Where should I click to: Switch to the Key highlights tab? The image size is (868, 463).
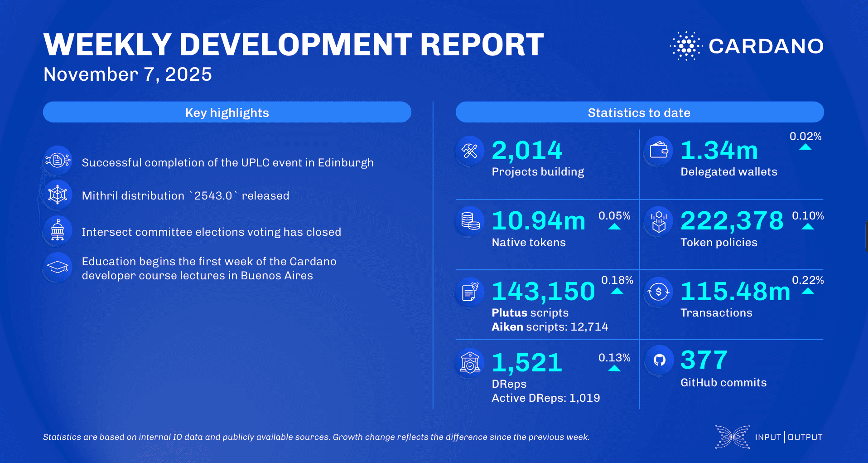(227, 112)
